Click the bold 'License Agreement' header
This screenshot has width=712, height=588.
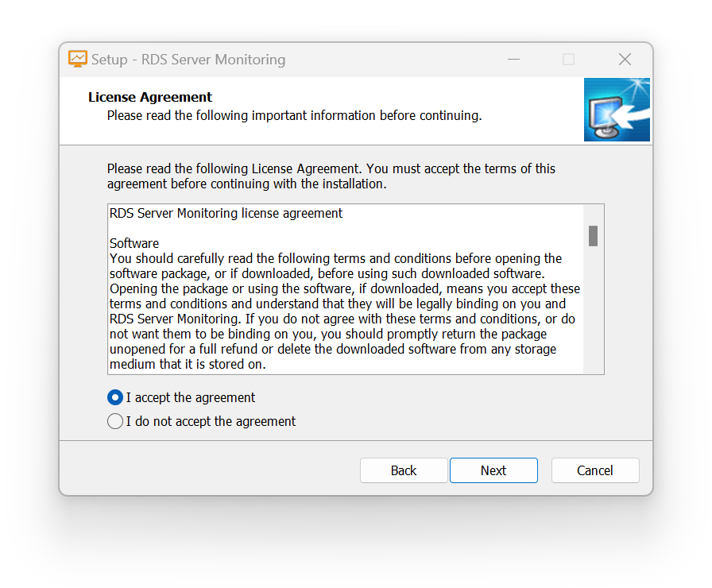click(150, 97)
